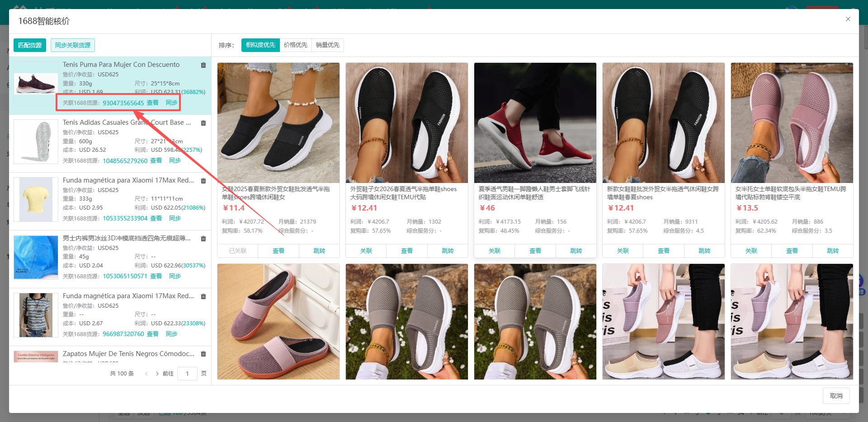Screen dimensions: 868x422
Task: Click 同步 next to source 966987320760
Action: [172, 334]
